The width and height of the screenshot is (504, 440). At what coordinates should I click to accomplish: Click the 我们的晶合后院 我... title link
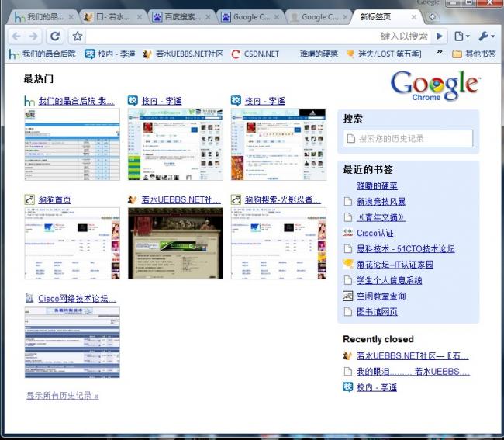(77, 101)
